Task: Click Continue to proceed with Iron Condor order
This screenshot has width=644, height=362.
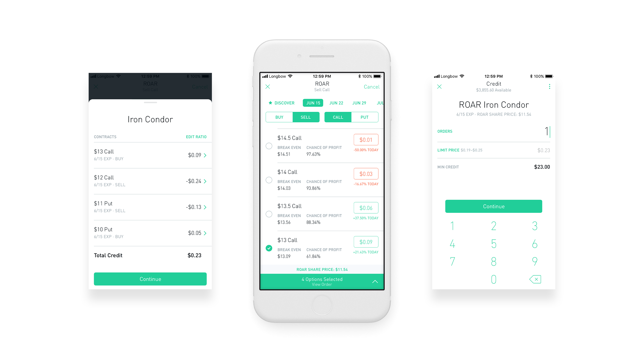Action: pos(150,278)
